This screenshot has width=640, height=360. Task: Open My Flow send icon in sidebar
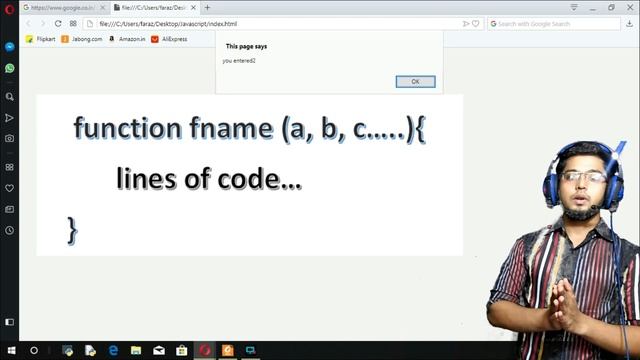pyautogui.click(x=9, y=118)
